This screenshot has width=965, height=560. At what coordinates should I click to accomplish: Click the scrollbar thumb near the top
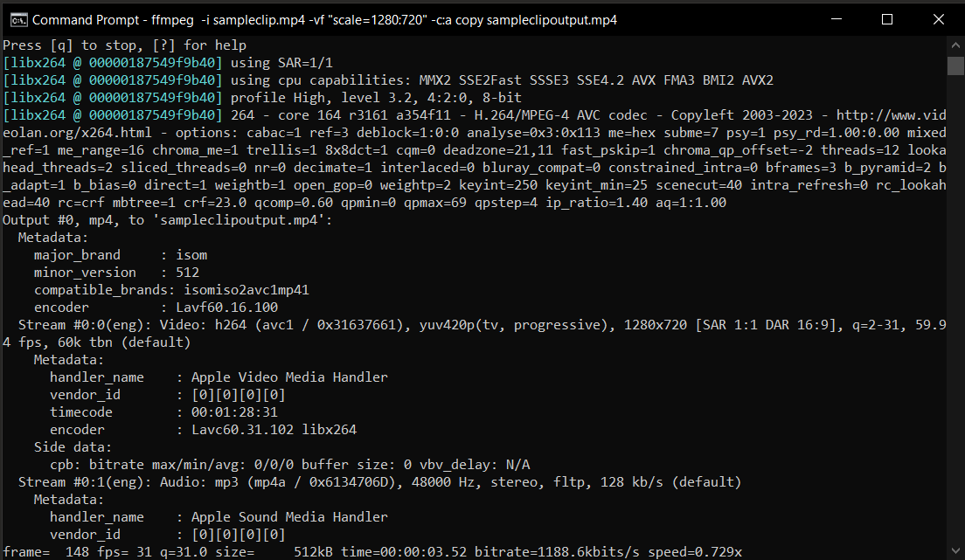[x=957, y=66]
